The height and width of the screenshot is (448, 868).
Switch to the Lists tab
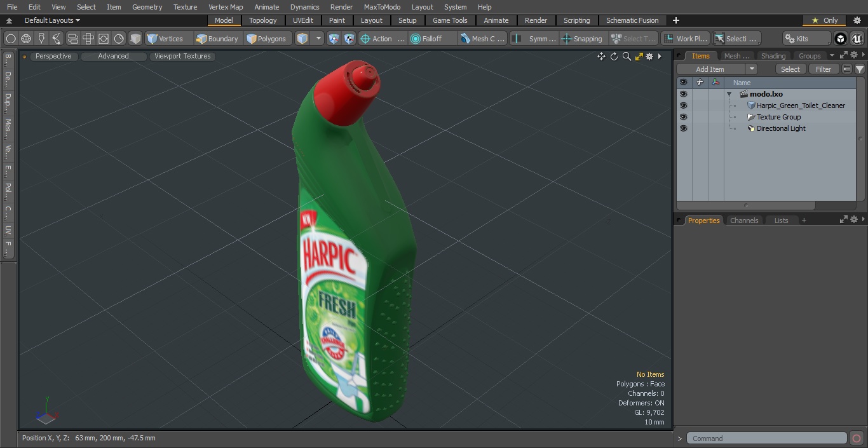781,221
